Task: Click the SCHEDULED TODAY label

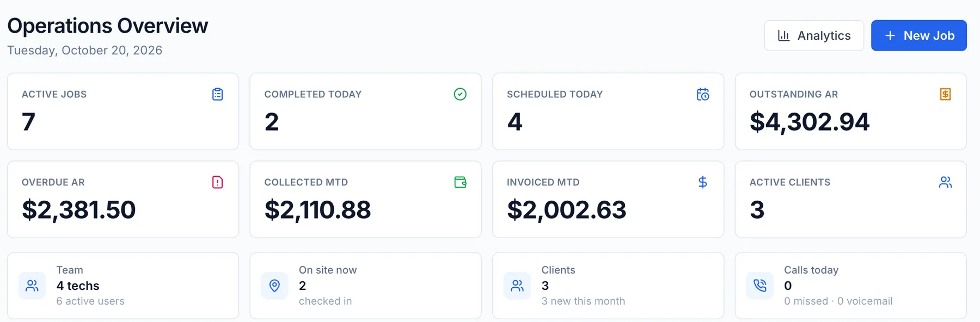Action: (x=555, y=94)
